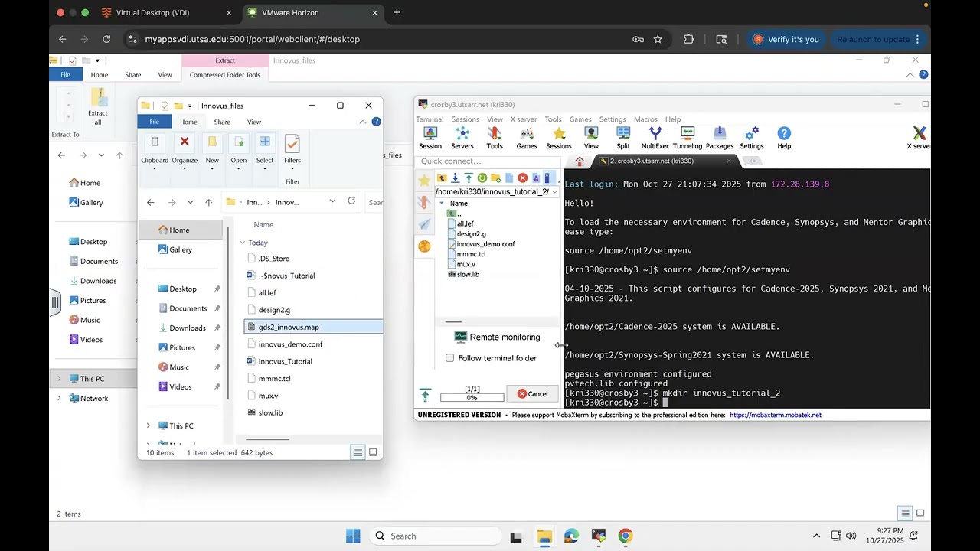Viewport: 980px width, 551px height.
Task: Expand the Network node in background Explorer
Action: 59,398
